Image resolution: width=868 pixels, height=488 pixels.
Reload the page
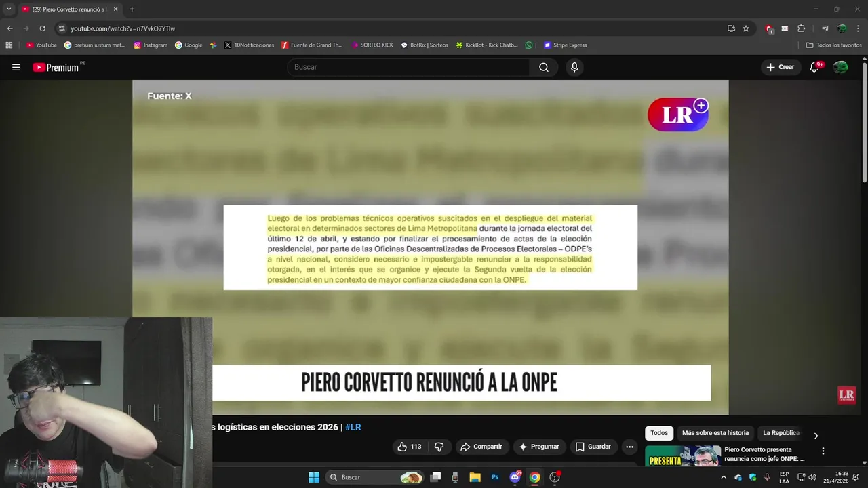(x=42, y=28)
